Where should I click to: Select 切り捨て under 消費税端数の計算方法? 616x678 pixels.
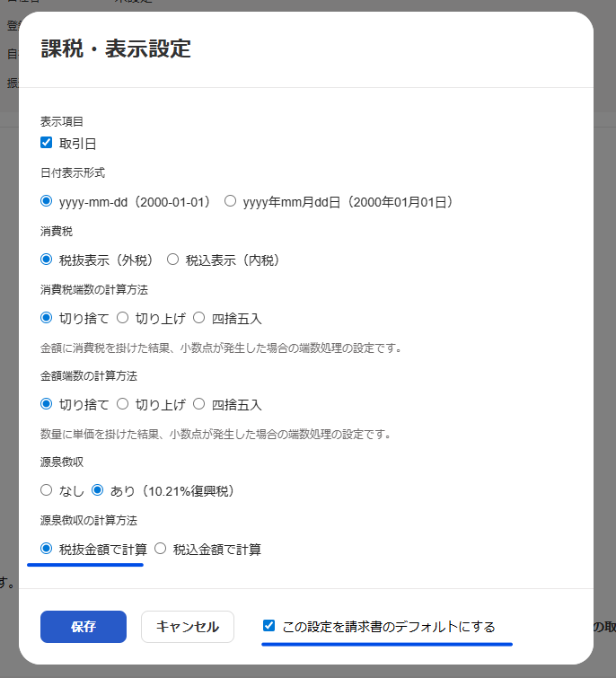click(47, 318)
